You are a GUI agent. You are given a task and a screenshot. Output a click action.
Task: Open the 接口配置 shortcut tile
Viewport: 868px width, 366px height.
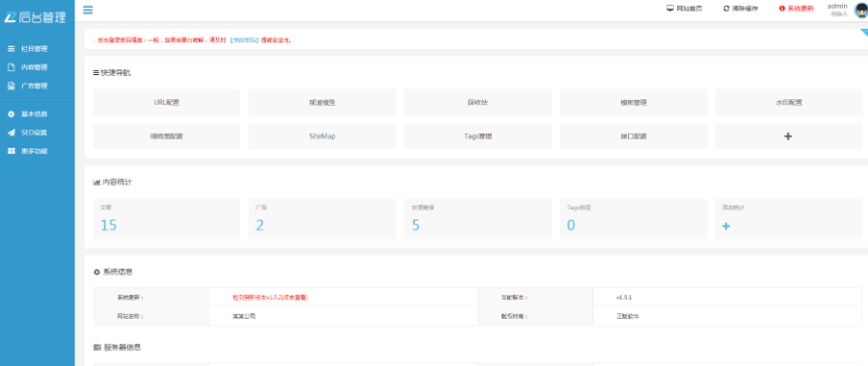coord(634,137)
